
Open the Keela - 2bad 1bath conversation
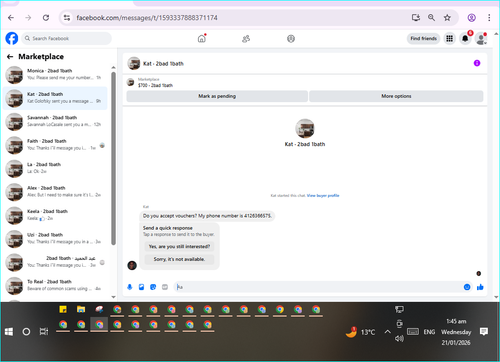tap(55, 215)
